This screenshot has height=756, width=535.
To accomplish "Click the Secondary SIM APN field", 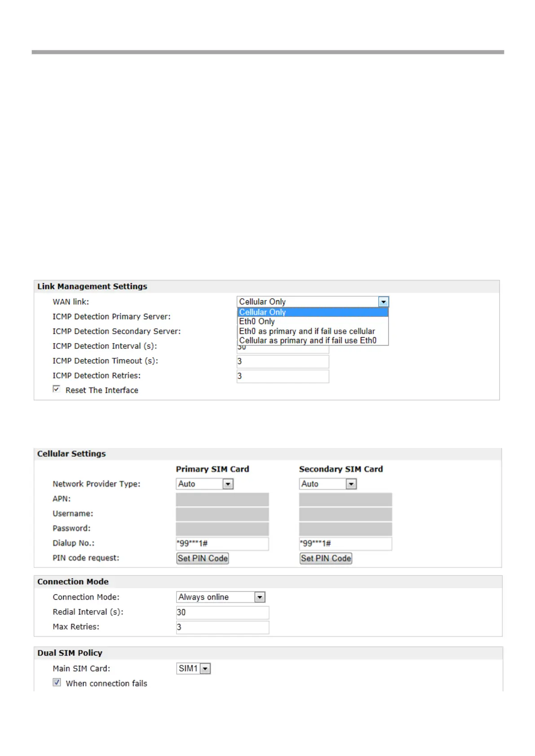I will pos(345,499).
